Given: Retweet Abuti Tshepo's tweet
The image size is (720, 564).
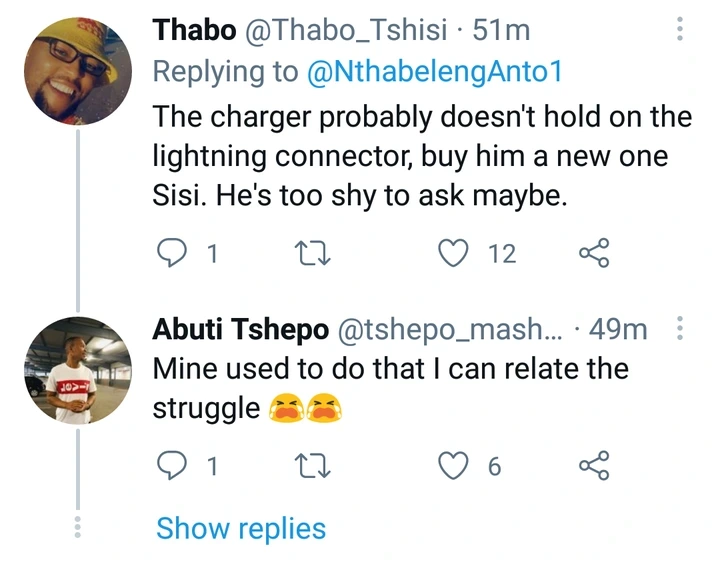Looking at the screenshot, I should [x=313, y=465].
